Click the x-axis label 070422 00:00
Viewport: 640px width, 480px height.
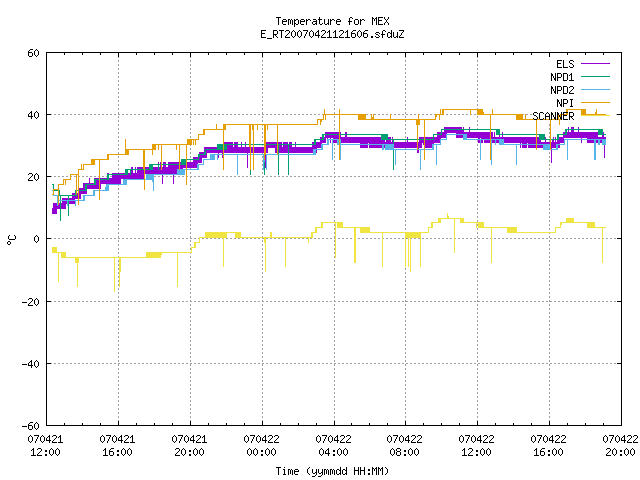click(262, 446)
